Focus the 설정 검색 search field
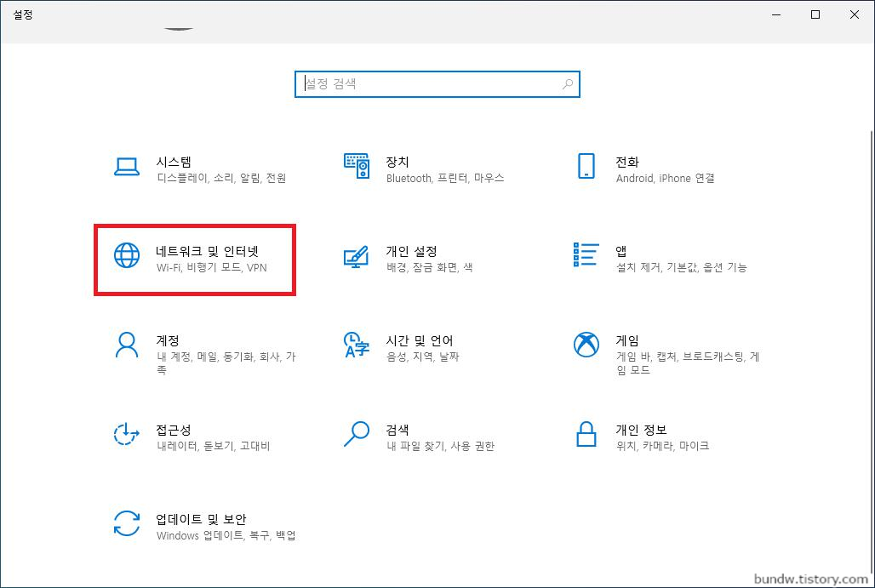This screenshot has height=588, width=875. (x=437, y=84)
